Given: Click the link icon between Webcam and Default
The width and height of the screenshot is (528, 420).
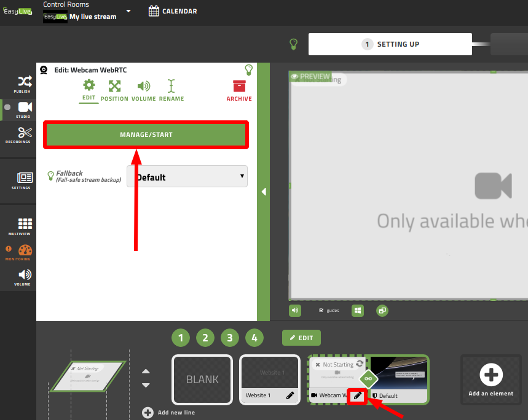Looking at the screenshot, I should pyautogui.click(x=368, y=379).
